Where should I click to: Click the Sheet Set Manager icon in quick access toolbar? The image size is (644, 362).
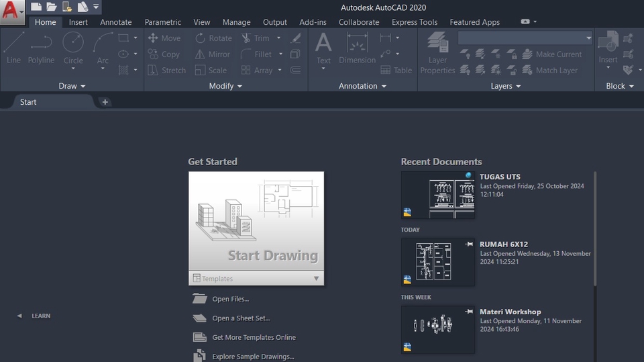83,7
